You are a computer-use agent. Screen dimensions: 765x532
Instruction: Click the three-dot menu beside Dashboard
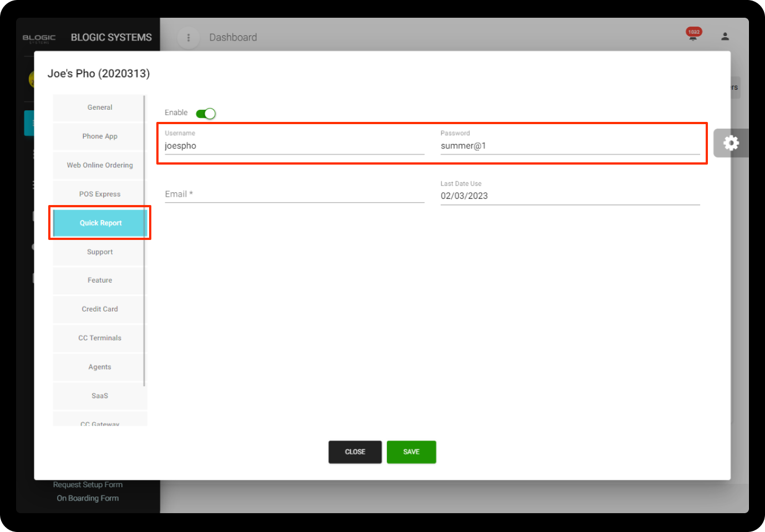pyautogui.click(x=188, y=38)
